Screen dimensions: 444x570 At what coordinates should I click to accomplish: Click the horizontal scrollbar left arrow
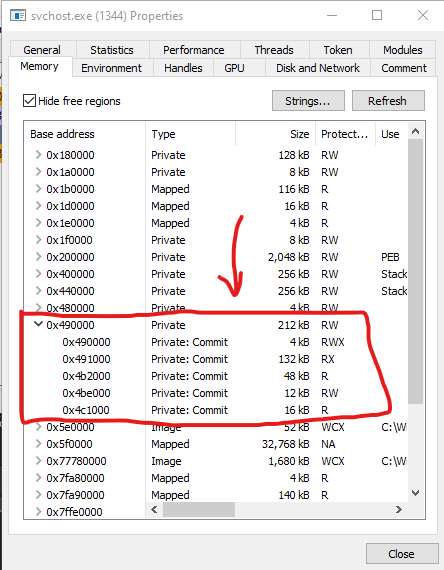point(154,510)
